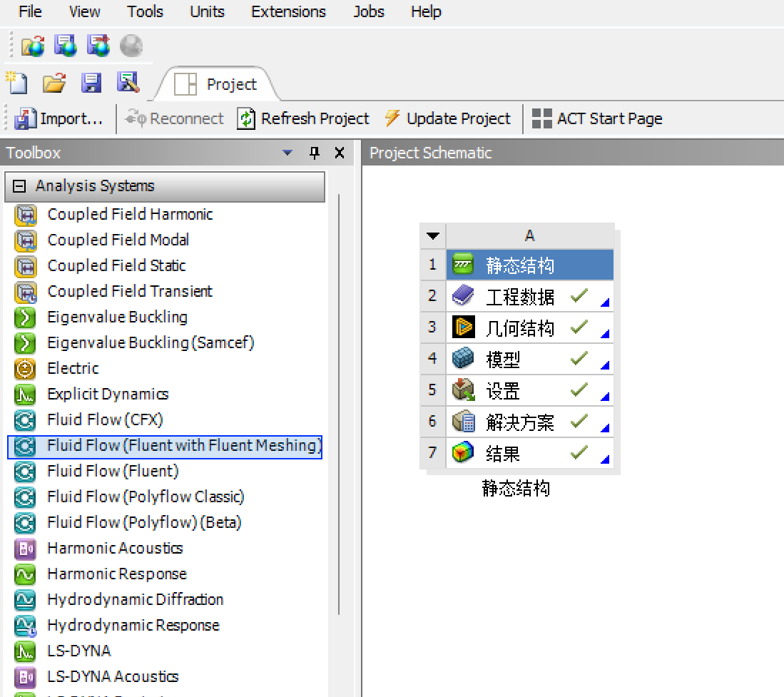Select the Fluid Flow (Fluent) icon
The height and width of the screenshot is (697, 784).
click(x=25, y=472)
